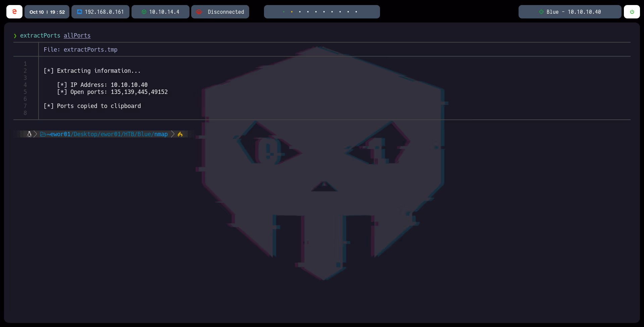
Task: Click the nmap directory in prompt path
Action: pyautogui.click(x=161, y=134)
